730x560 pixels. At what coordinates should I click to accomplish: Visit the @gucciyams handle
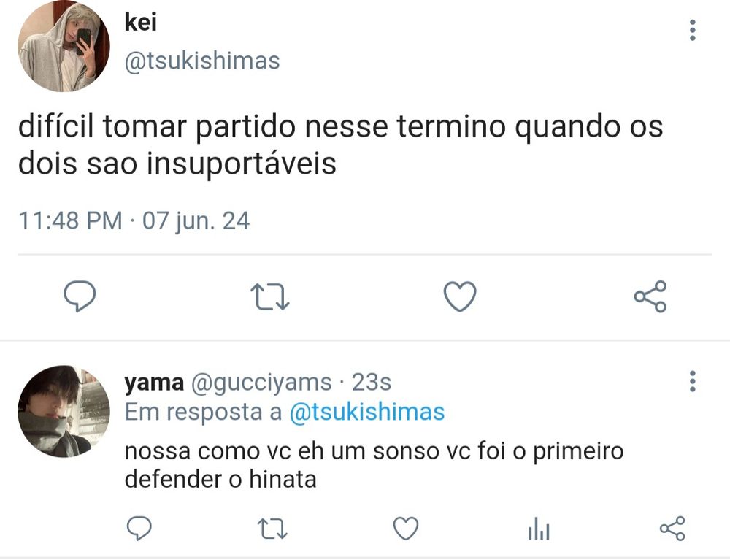[261, 383]
